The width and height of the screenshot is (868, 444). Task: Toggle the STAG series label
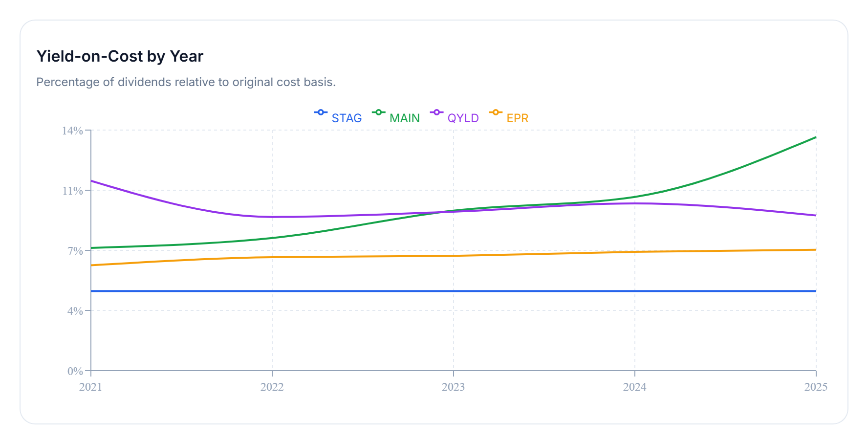tap(347, 118)
